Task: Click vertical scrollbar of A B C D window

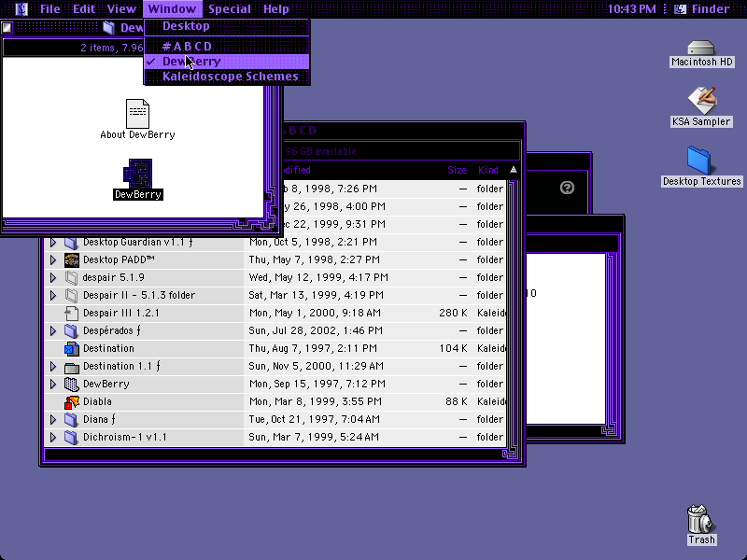Action: pos(513,315)
